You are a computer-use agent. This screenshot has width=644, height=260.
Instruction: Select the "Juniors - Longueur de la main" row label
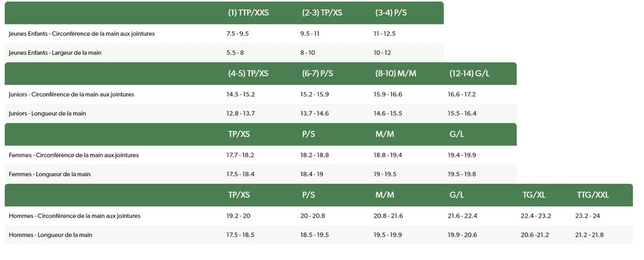click(48, 113)
